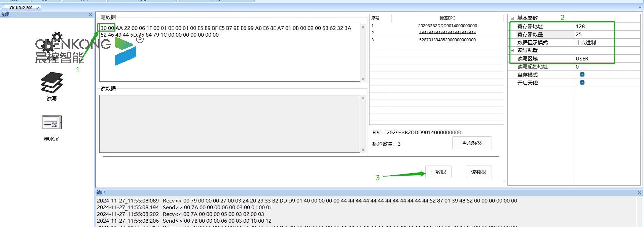644x227 pixels.
Task: Close the 输出 output panel
Action: [639, 192]
